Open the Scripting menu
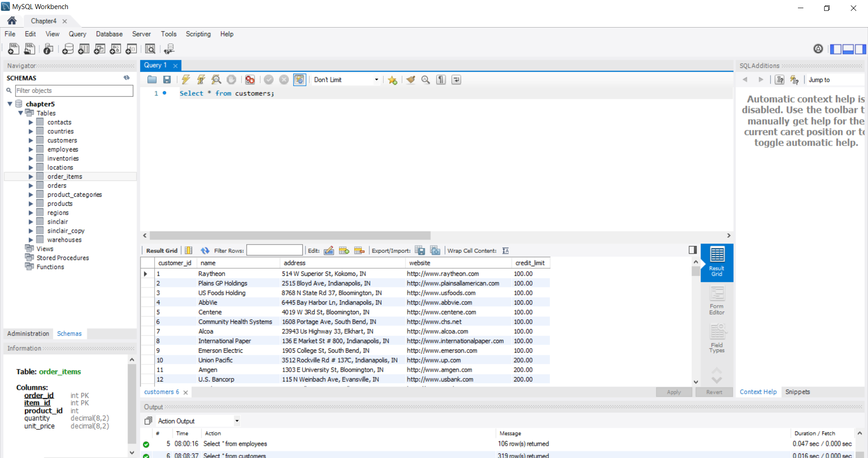 (198, 34)
